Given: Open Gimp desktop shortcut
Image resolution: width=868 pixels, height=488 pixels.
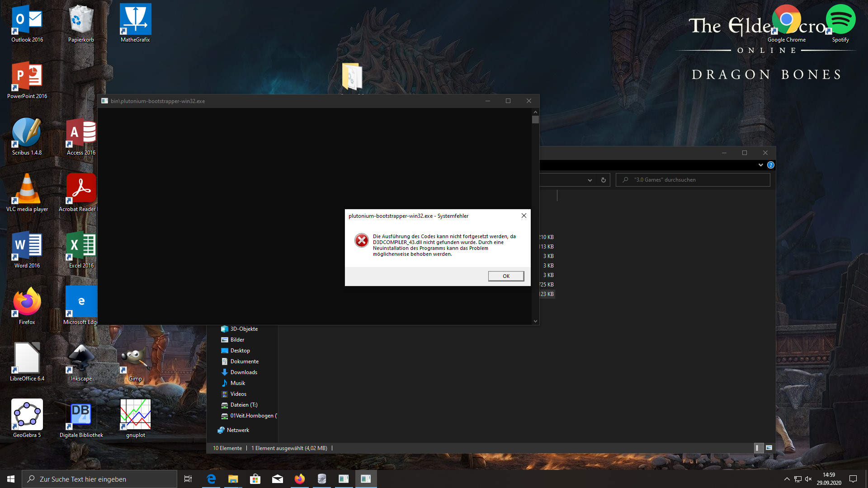Looking at the screenshot, I should tap(135, 362).
